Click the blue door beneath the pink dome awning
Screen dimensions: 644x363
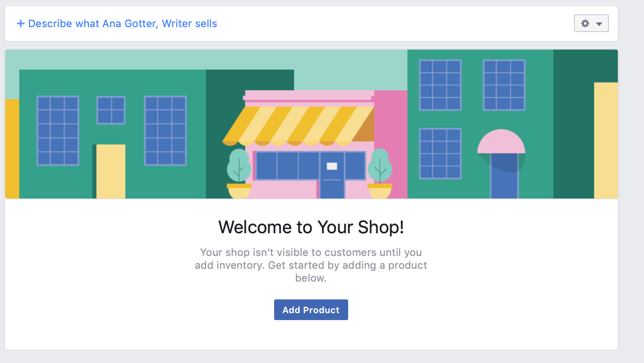[504, 176]
